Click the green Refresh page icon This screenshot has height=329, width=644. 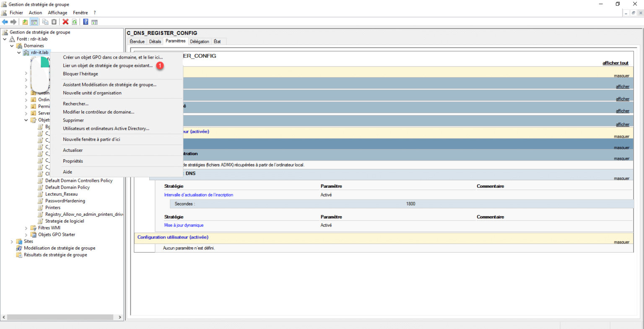point(74,22)
